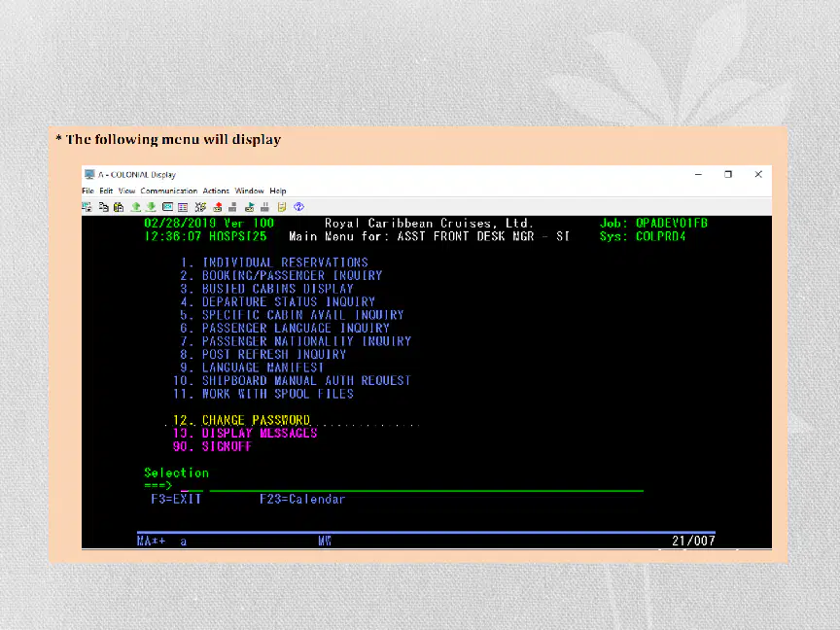Open the Actions menu

(x=216, y=191)
